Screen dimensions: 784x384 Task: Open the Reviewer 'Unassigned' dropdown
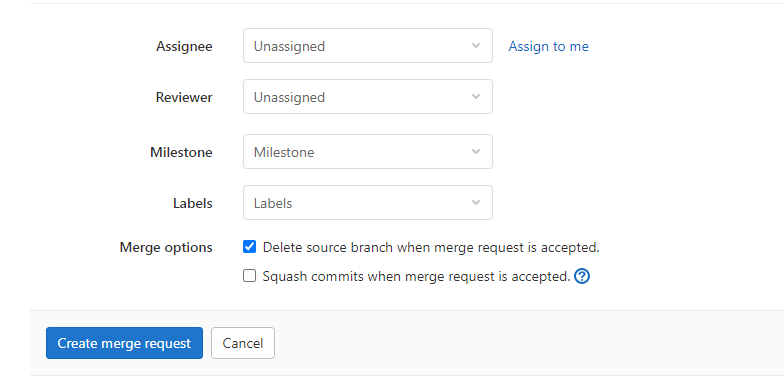[x=368, y=97]
